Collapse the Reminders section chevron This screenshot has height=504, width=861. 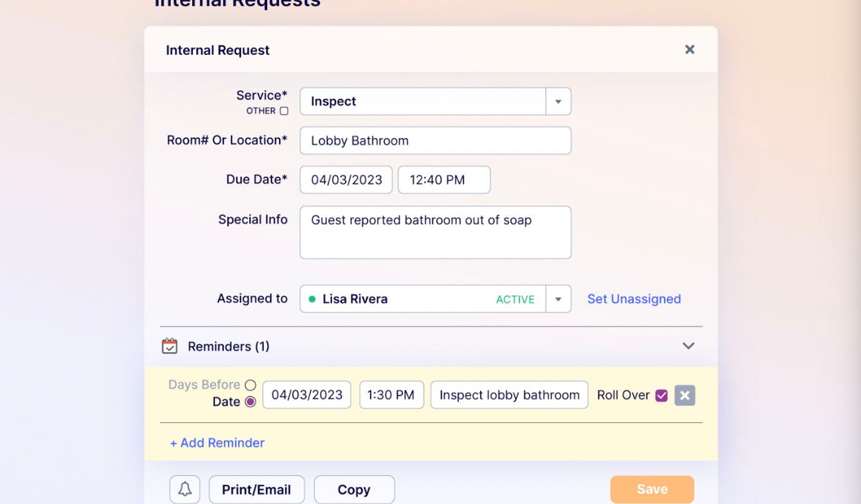click(x=688, y=346)
